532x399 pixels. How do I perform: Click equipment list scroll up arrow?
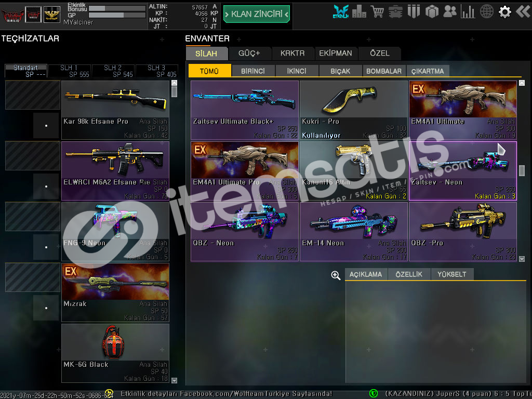click(x=175, y=83)
